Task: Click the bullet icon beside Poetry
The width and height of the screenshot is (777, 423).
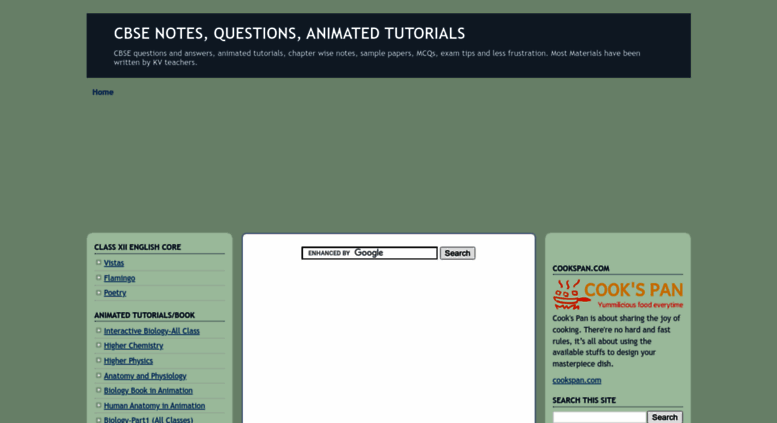Action: pyautogui.click(x=98, y=292)
